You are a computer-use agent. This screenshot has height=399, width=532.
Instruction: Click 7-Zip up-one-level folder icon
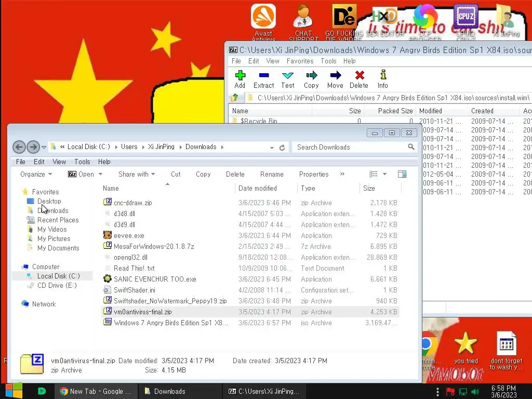tap(234, 98)
